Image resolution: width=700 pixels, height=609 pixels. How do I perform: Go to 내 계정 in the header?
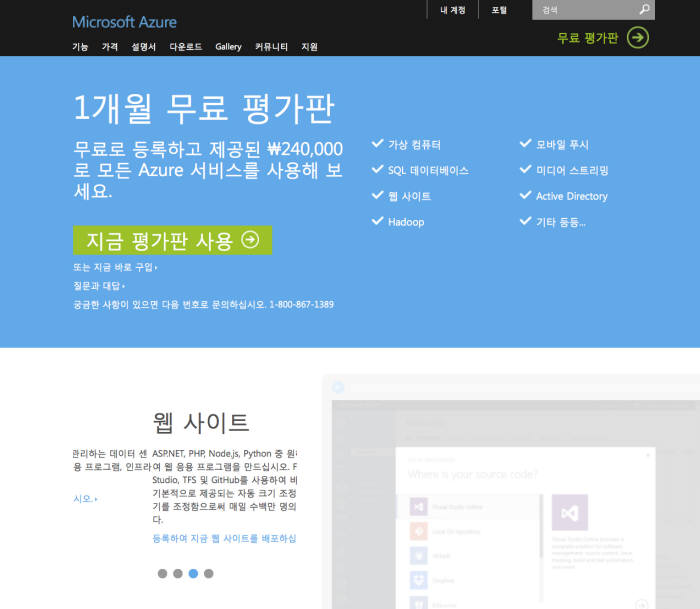coord(453,10)
